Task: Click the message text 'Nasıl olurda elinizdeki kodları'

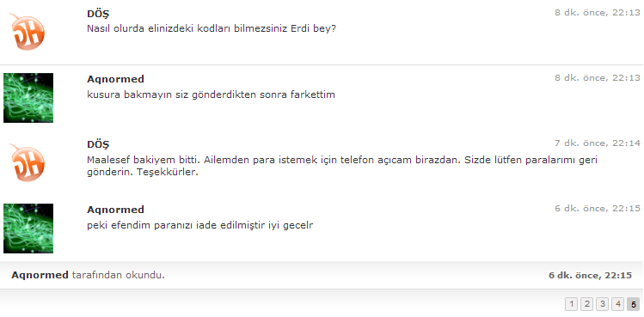Action: pyautogui.click(x=159, y=29)
